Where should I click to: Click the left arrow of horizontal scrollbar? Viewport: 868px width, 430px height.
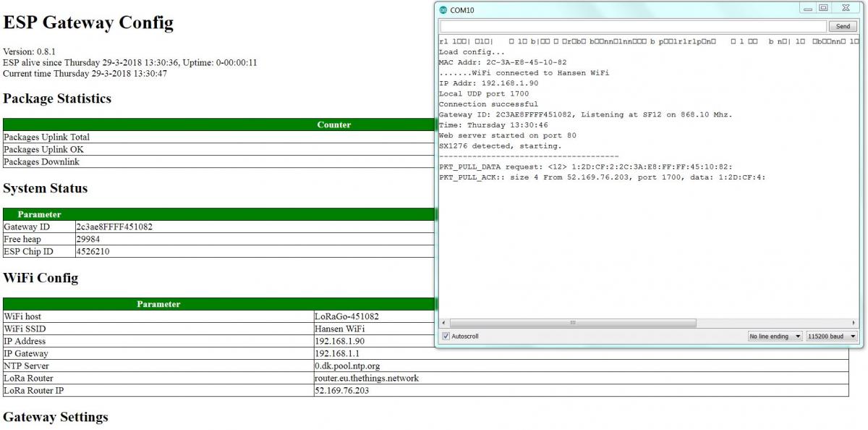coord(443,323)
